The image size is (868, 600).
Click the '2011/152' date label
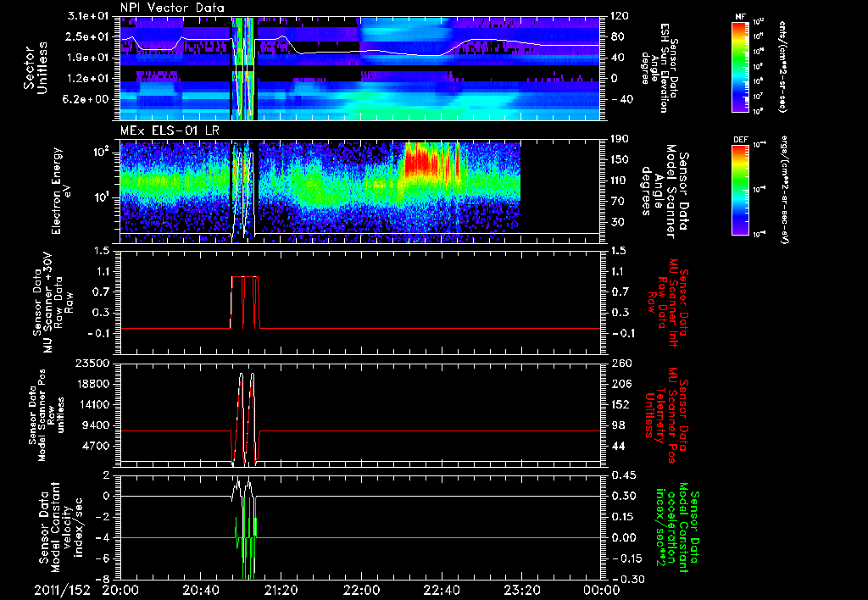click(62, 591)
